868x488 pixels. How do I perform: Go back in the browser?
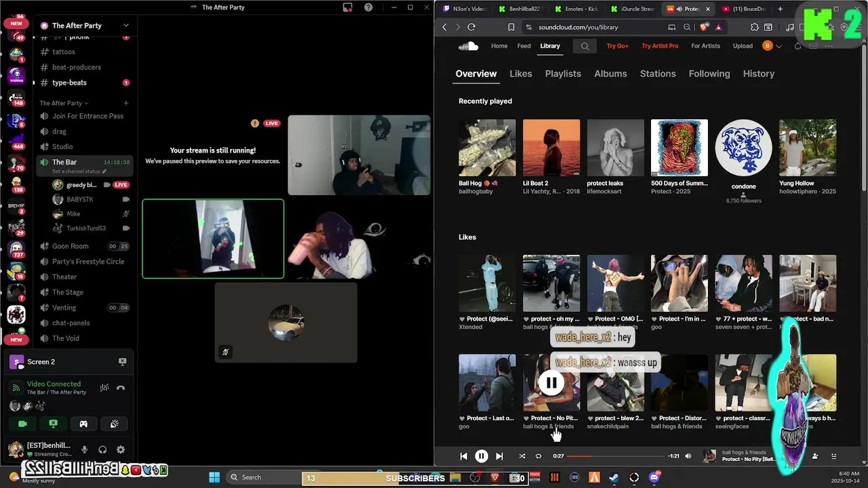(x=444, y=27)
